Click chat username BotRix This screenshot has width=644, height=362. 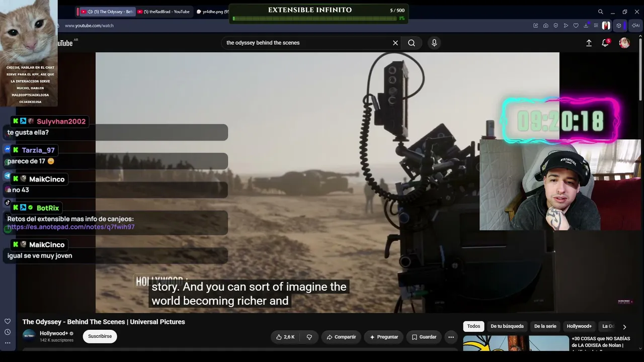click(48, 208)
